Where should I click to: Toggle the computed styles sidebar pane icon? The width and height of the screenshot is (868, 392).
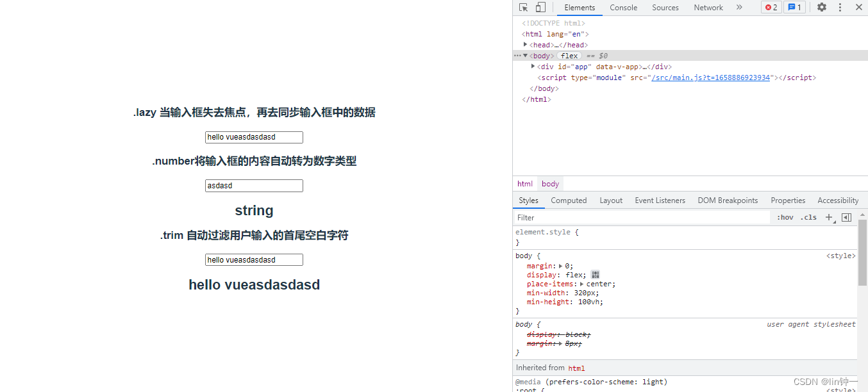[x=846, y=218]
